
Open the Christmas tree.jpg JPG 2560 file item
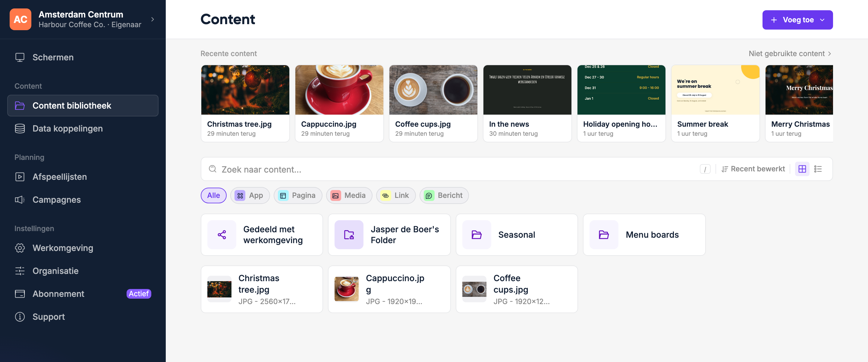262,290
